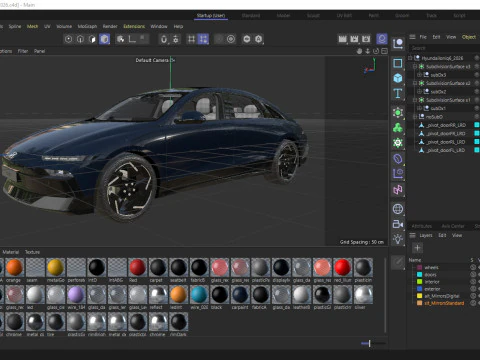Image resolution: width=480 pixels, height=360 pixels.
Task: Add a Cube primitive object
Action: (x=398, y=78)
